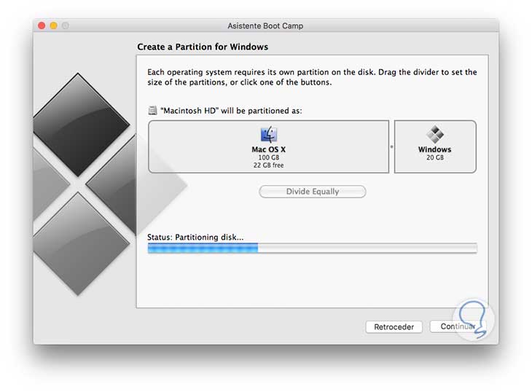
Task: Click the "Create a Partition for Windows" heading
Action: [203, 47]
